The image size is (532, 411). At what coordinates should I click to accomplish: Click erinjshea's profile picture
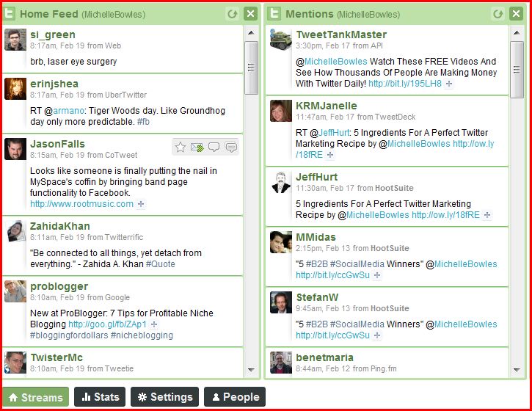[15, 89]
